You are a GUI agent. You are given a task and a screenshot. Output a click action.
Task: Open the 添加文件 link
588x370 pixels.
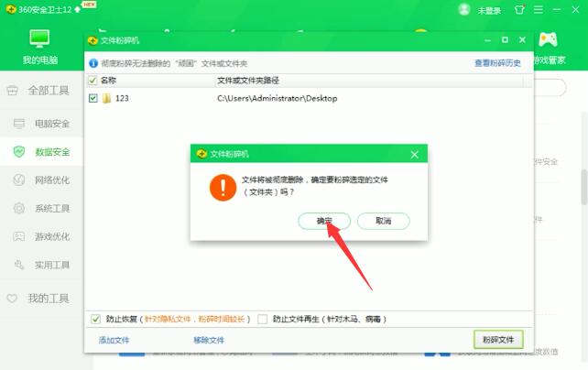pyautogui.click(x=114, y=340)
